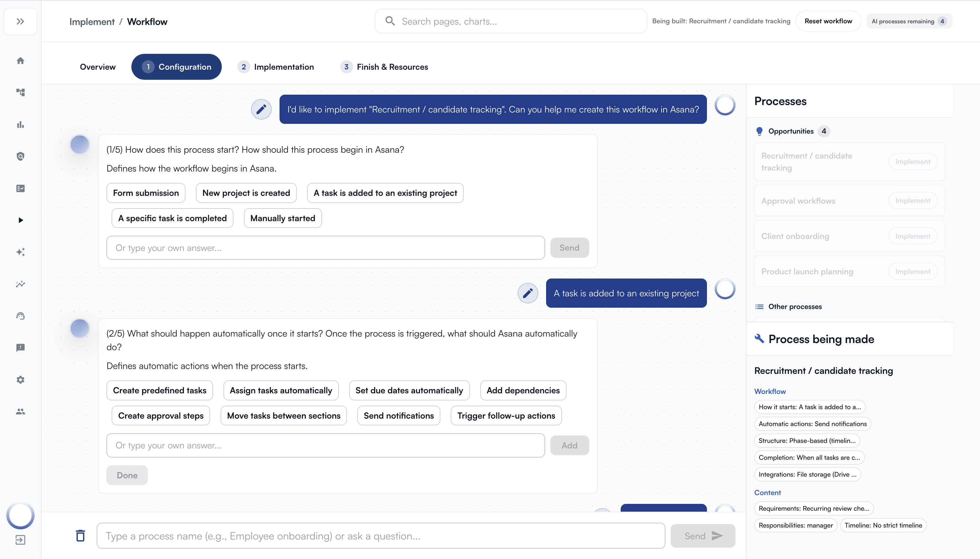
Task: Edit the first message with pencil icon
Action: pos(261,109)
